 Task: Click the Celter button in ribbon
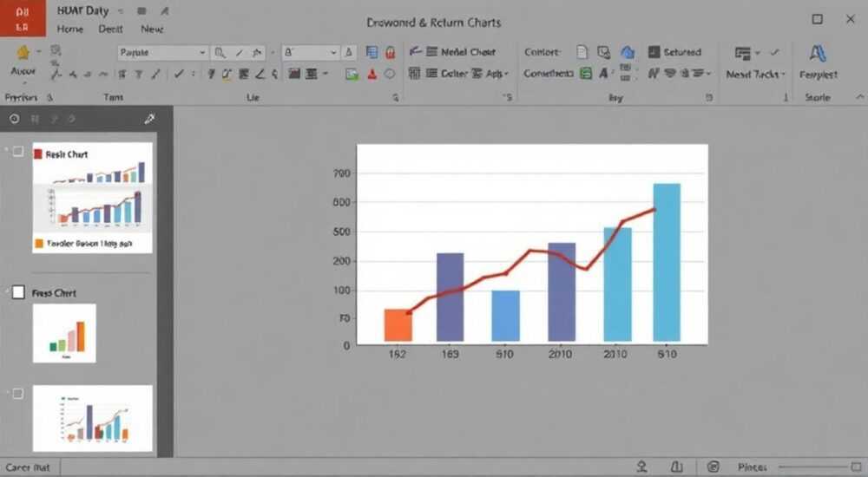(447, 73)
